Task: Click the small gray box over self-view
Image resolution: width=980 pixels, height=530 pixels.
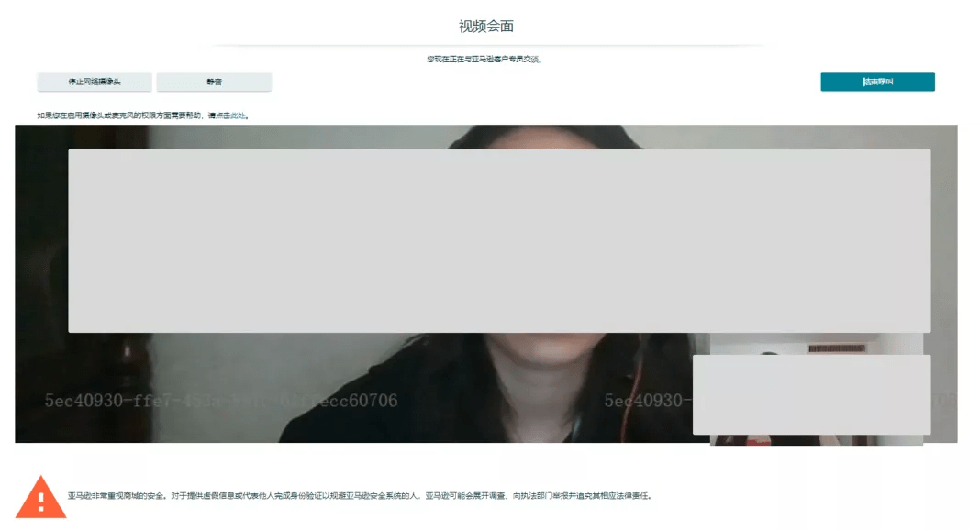Action: (x=811, y=394)
